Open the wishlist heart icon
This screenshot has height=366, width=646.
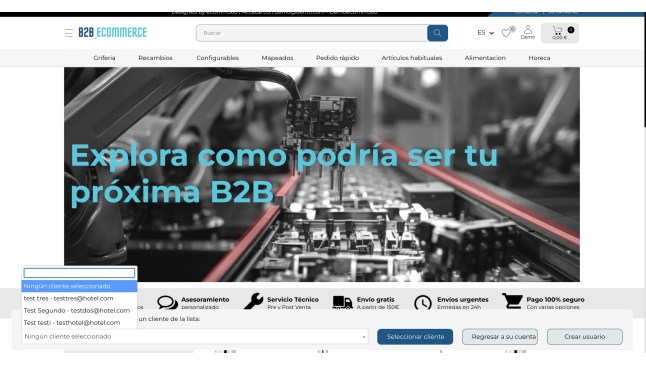point(506,33)
